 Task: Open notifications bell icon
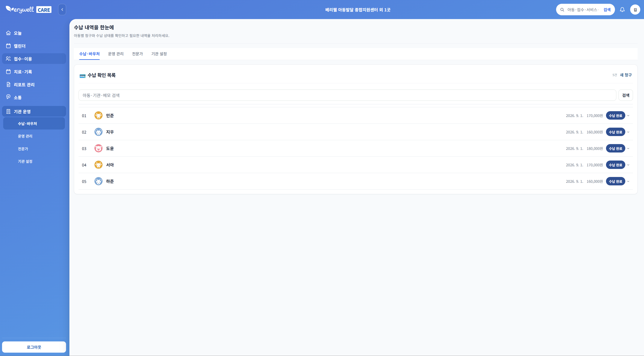pos(622,10)
